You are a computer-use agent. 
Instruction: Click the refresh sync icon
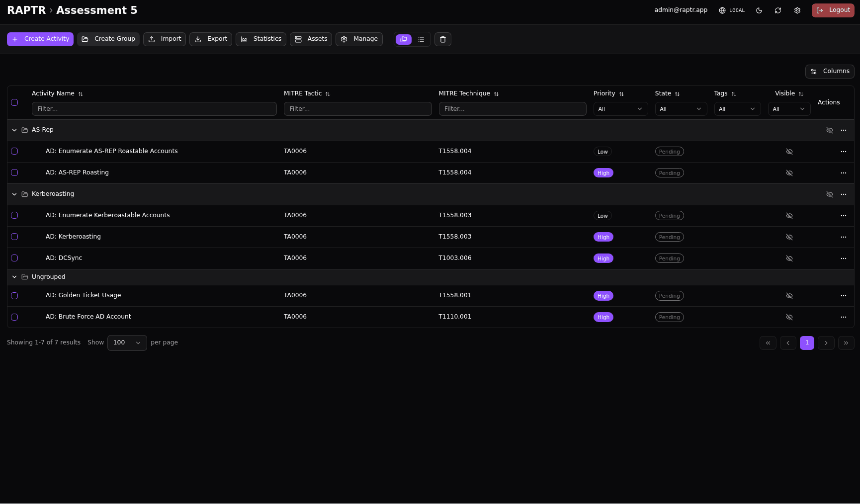click(778, 10)
